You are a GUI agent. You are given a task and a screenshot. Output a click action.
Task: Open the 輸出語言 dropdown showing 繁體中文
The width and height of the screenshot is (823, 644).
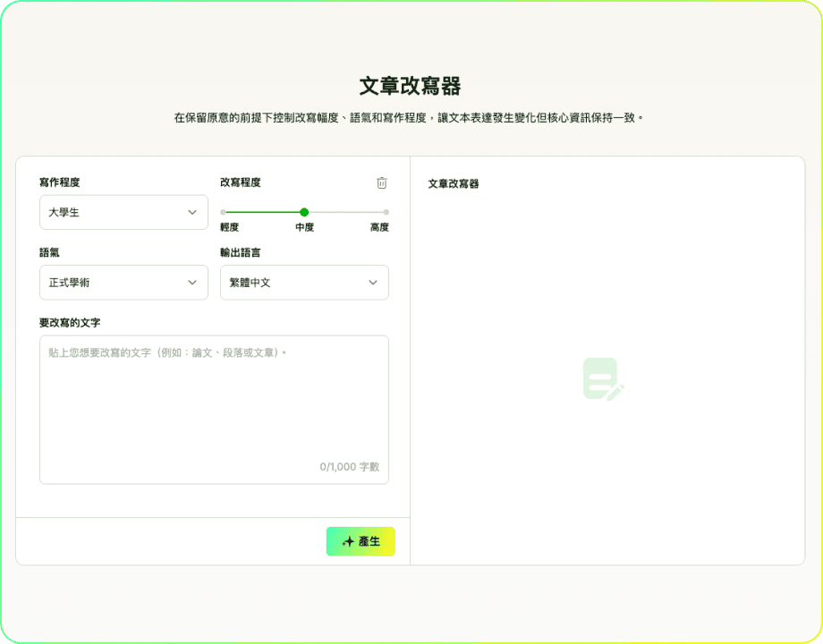(x=304, y=283)
